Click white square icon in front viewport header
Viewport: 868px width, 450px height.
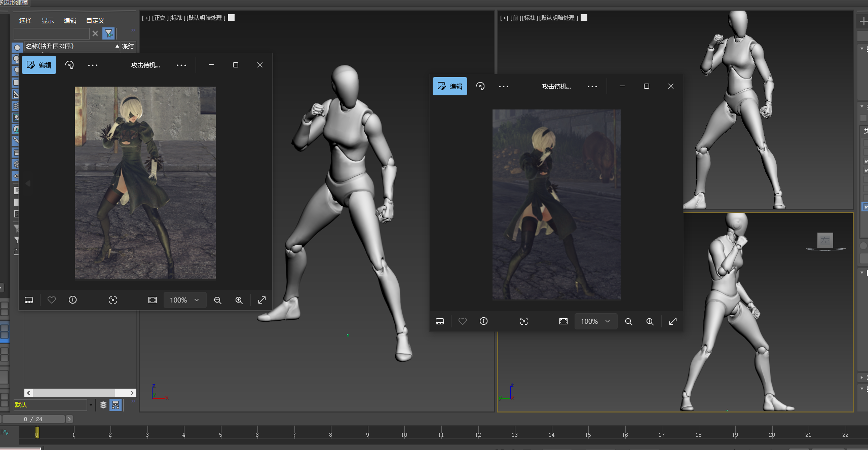[x=584, y=18]
